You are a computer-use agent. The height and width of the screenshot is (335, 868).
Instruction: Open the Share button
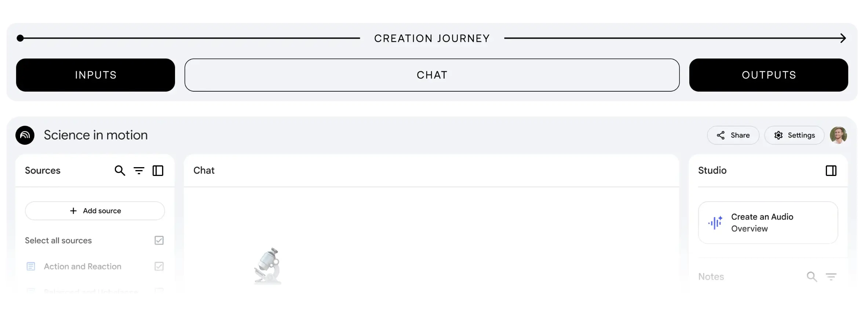pyautogui.click(x=733, y=135)
